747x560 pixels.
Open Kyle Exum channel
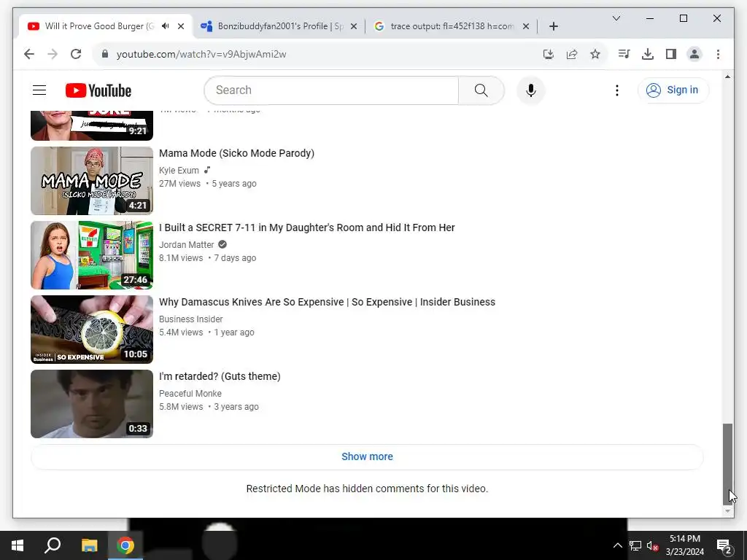click(179, 171)
